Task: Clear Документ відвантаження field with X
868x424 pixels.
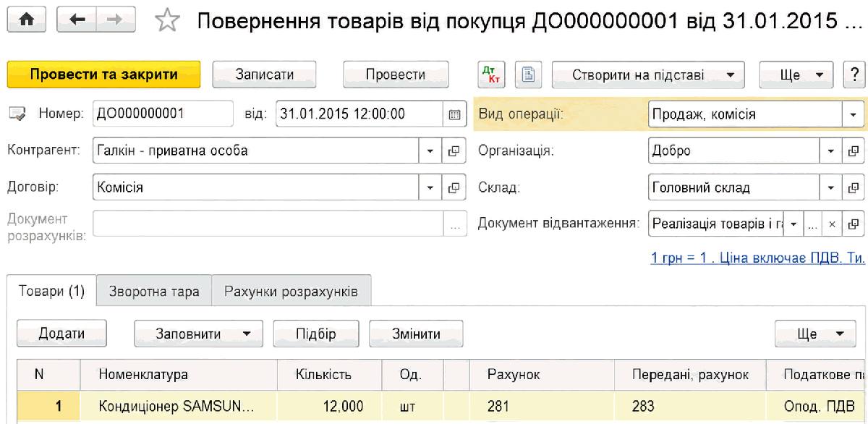Action: [x=833, y=224]
